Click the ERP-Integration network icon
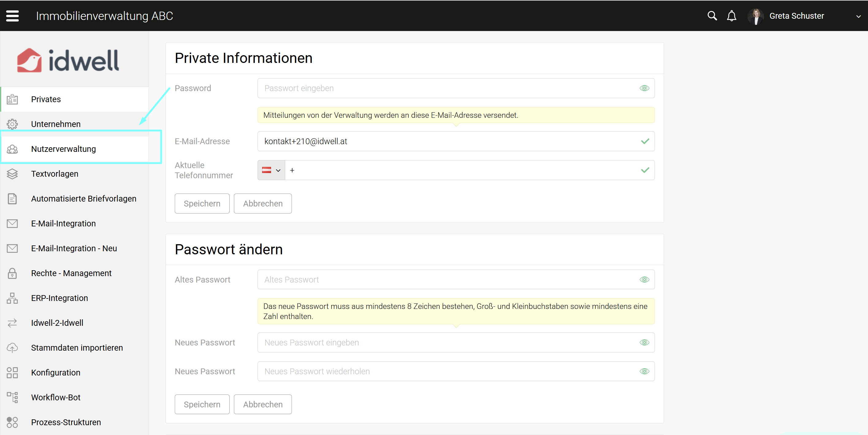The image size is (868, 435). point(12,298)
